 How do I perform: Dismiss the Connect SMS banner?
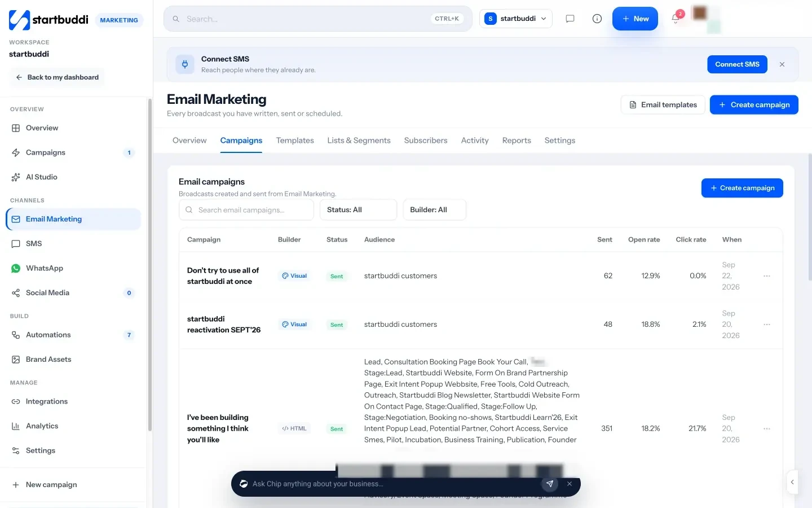(782, 64)
